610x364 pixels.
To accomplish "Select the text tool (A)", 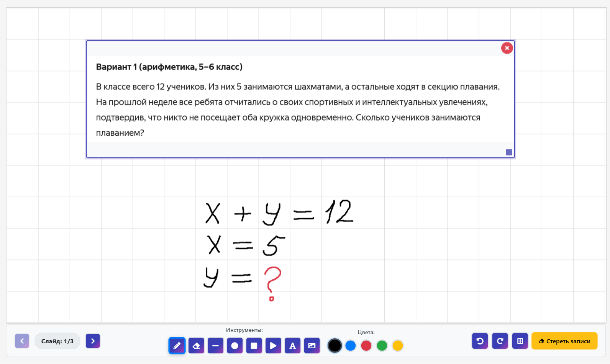I will click(x=292, y=346).
